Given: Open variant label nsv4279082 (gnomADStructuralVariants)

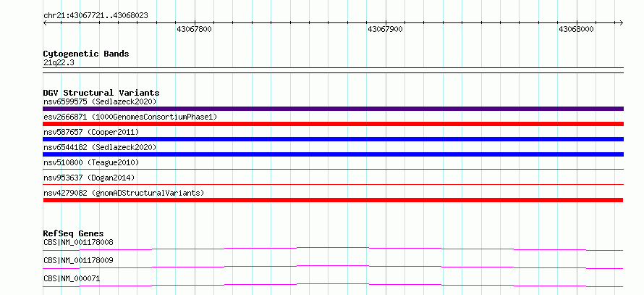Looking at the screenshot, I should point(124,193).
